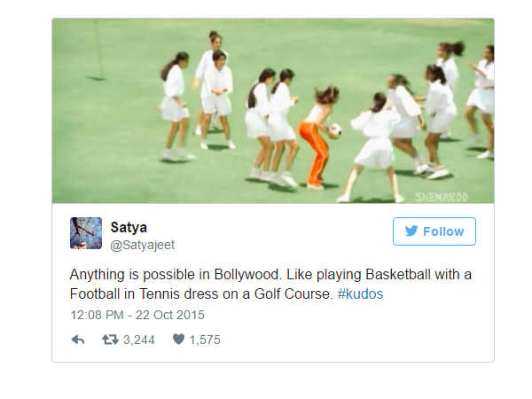
Task: View the 1,575 likes count
Action: [205, 340]
